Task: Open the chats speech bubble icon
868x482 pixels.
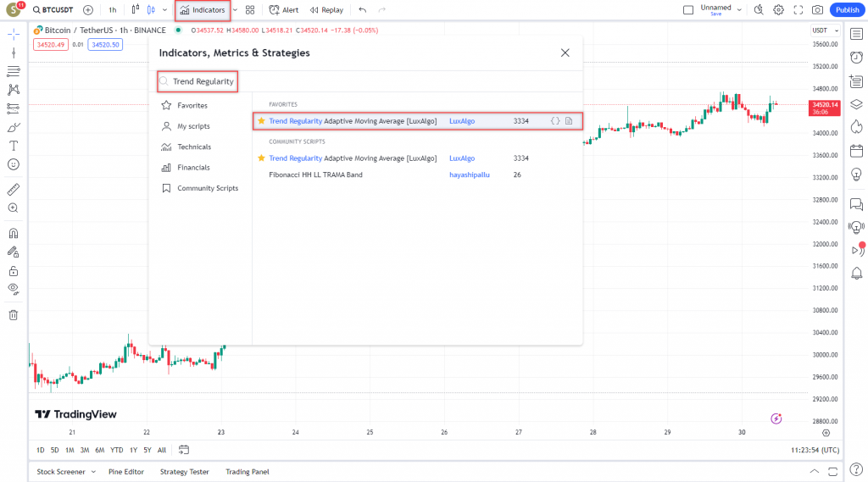Action: pos(856,204)
